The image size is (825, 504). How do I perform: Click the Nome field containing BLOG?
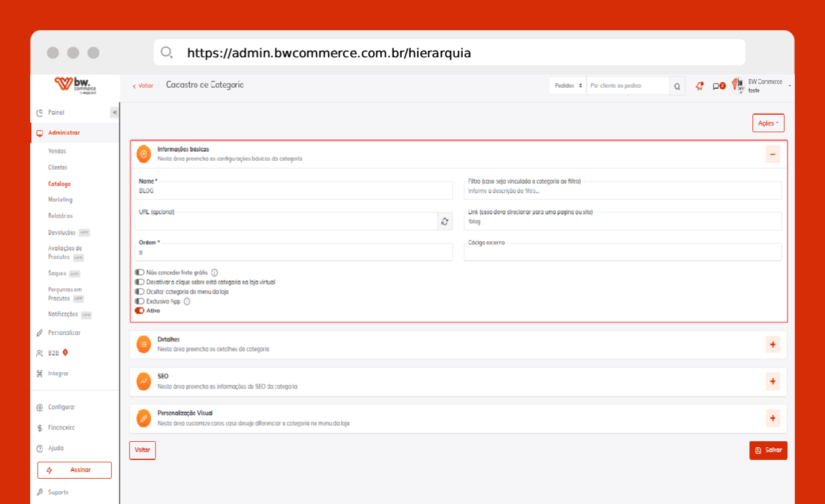coord(294,190)
